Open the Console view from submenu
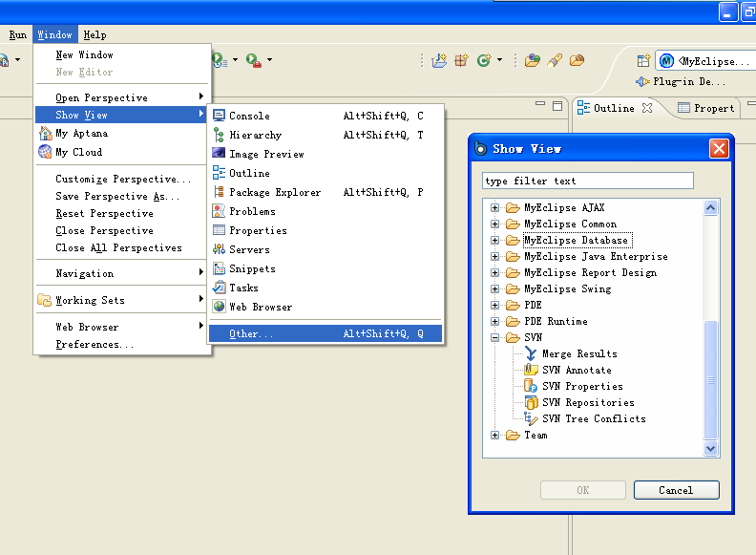Viewport: 756px width, 555px height. point(325,116)
